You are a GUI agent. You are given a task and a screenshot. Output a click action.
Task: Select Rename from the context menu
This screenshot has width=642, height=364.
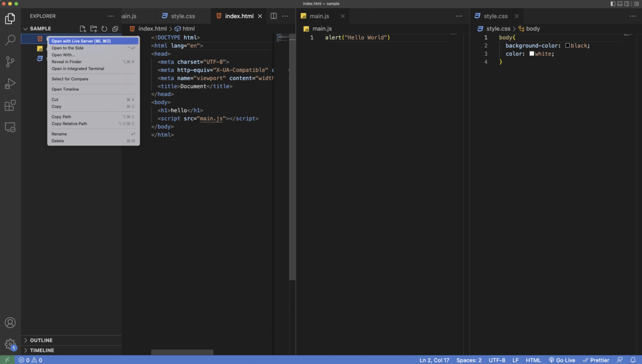(94, 134)
